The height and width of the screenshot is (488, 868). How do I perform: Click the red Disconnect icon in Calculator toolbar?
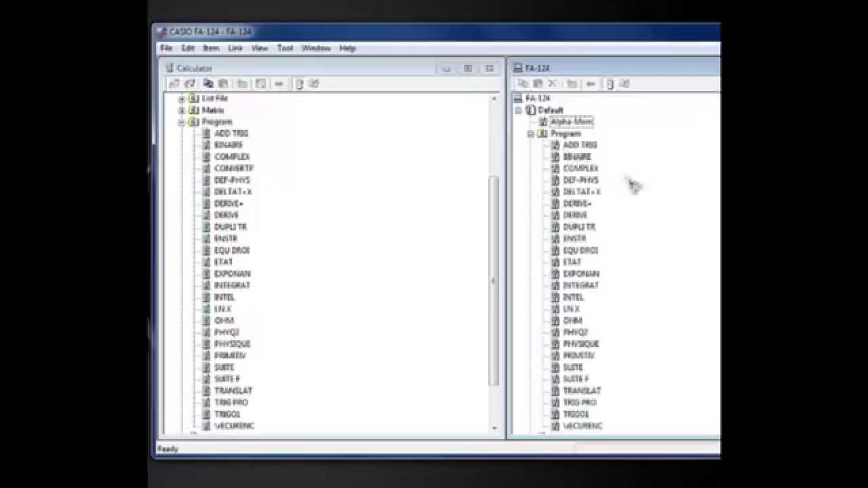[190, 84]
